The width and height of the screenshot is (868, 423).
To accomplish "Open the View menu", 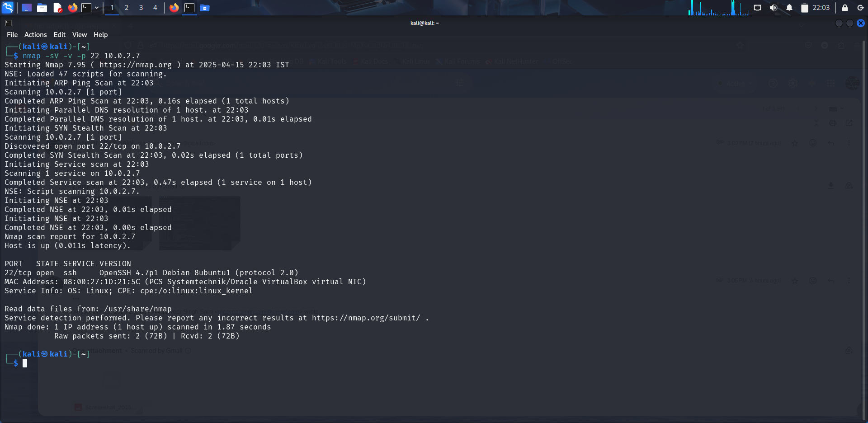I will tap(80, 35).
